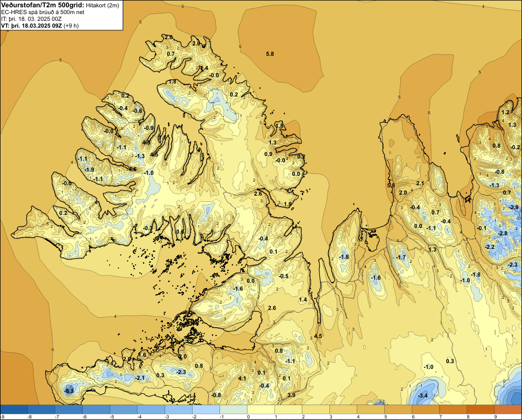Viewport: 522px width, 420px height.
Task: Select the legend color between -6 and -5
Action: pyautogui.click(x=96, y=409)
